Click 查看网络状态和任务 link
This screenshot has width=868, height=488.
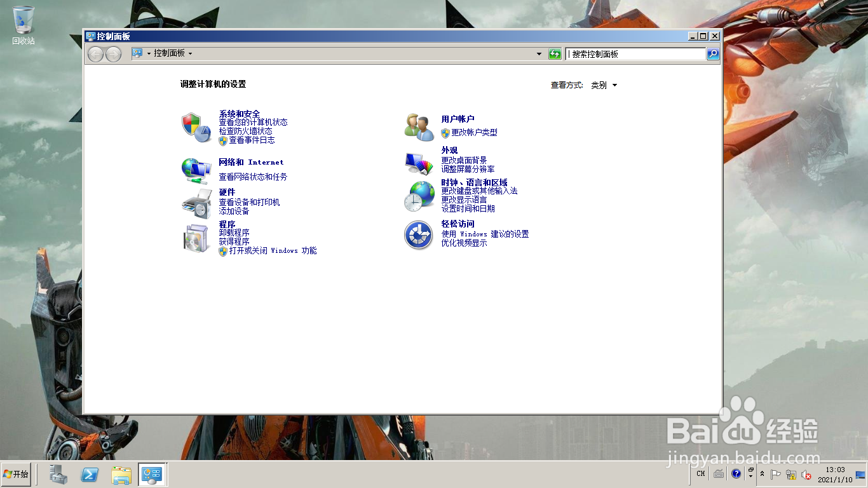point(253,177)
